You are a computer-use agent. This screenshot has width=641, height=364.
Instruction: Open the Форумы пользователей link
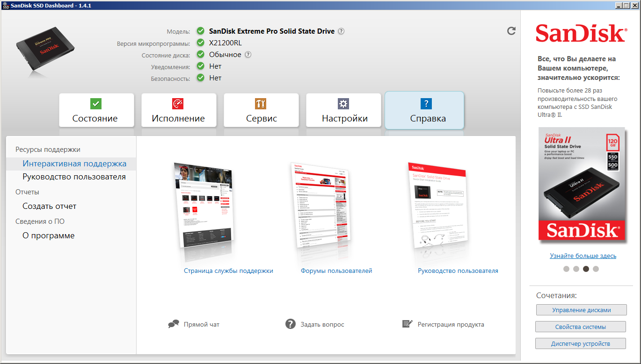coord(336,271)
